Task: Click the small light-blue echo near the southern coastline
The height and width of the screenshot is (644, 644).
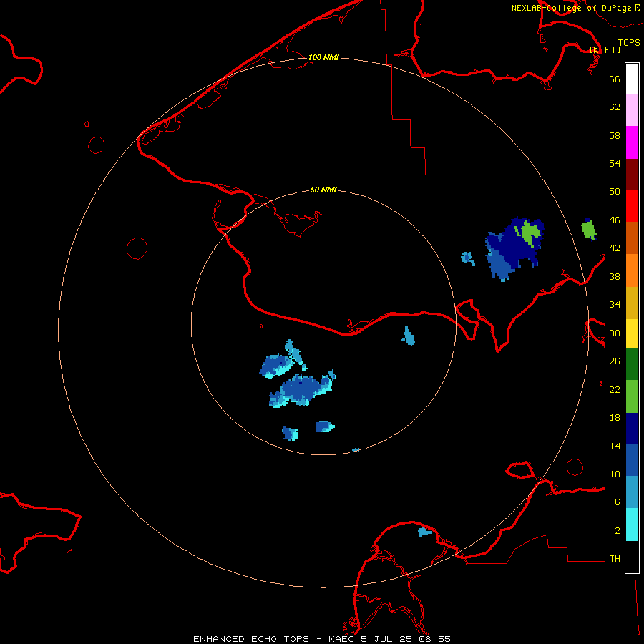Action: click(424, 532)
